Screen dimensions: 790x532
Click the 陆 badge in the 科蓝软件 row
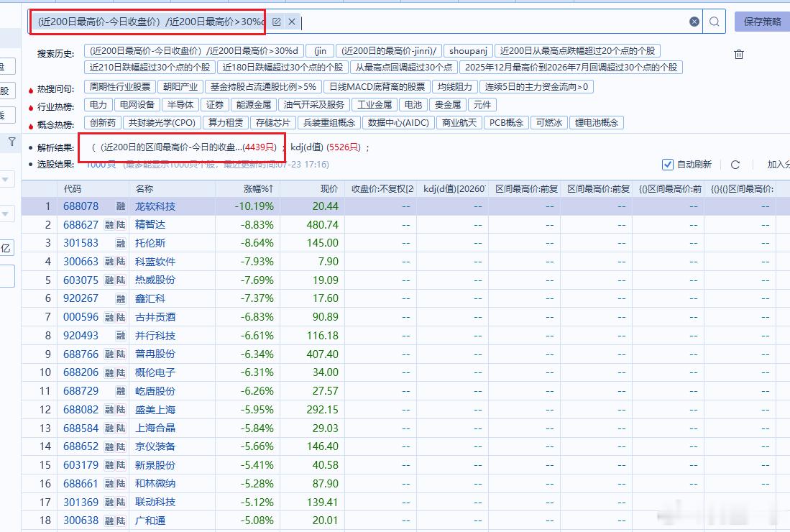coord(121,262)
